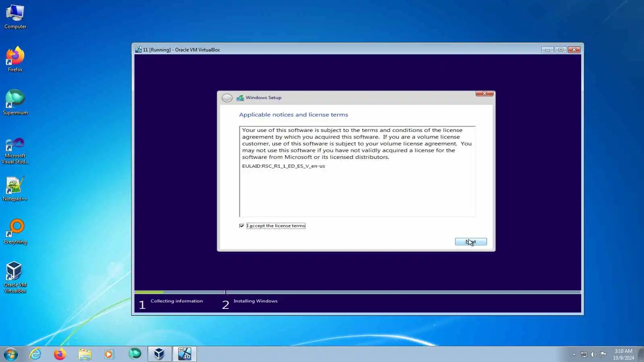Open Supermium from the taskbar
Image resolution: width=644 pixels, height=362 pixels.
coord(135,354)
